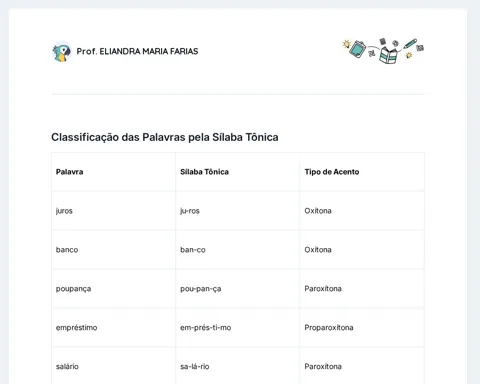This screenshot has width=480, height=384.
Task: Click the heading Classificação das Palavras pela Sílaba Tônica
Action: point(165,137)
